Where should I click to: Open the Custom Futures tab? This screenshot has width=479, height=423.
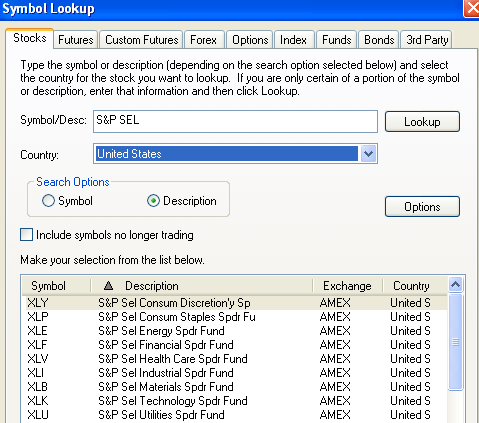click(141, 40)
